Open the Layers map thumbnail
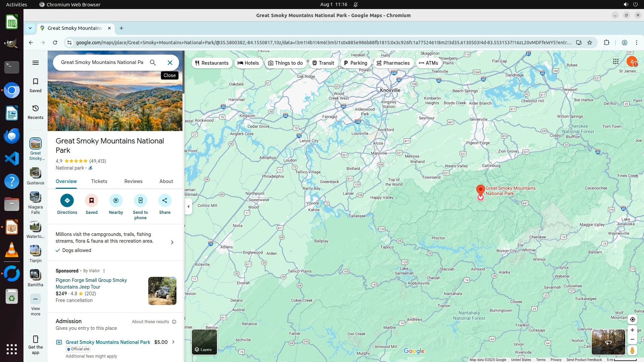The width and height of the screenshot is (644, 362). (204, 342)
